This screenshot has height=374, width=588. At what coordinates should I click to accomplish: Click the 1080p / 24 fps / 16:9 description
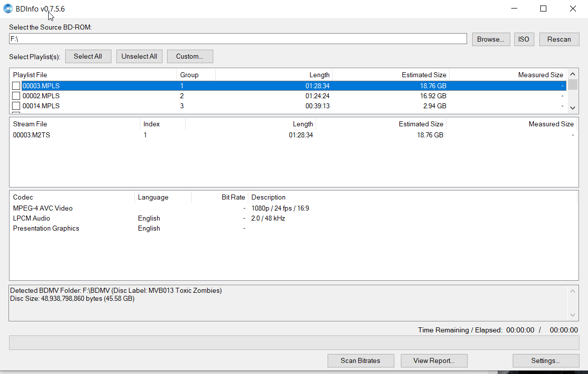(x=280, y=209)
